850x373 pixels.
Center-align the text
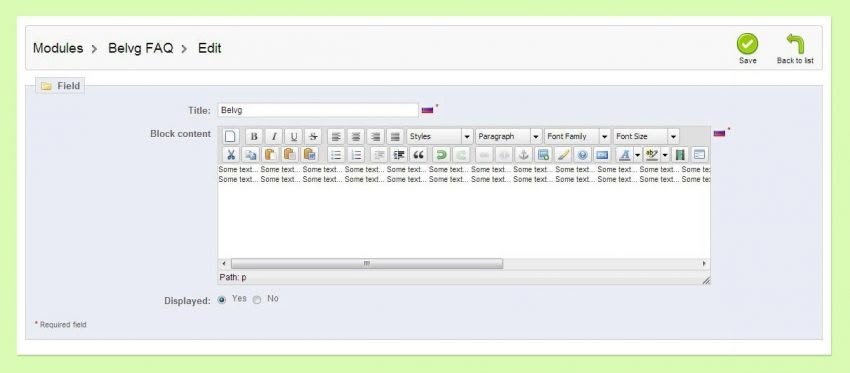[x=356, y=137]
